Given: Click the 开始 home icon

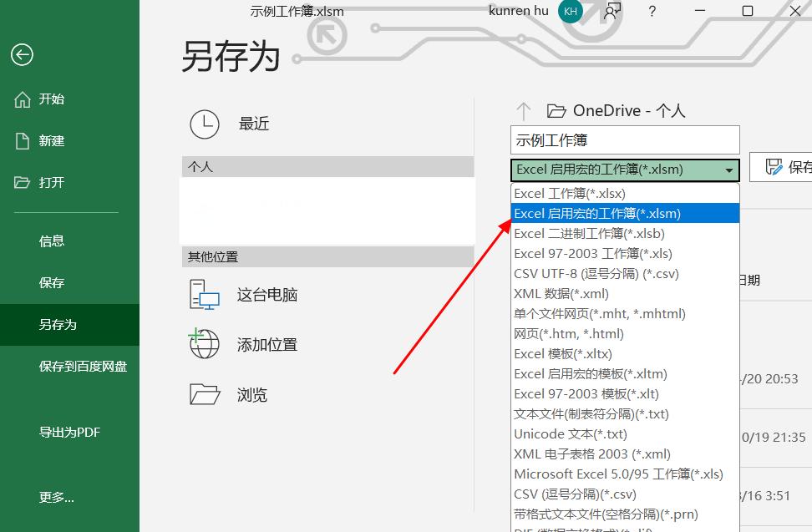Looking at the screenshot, I should pos(23,99).
